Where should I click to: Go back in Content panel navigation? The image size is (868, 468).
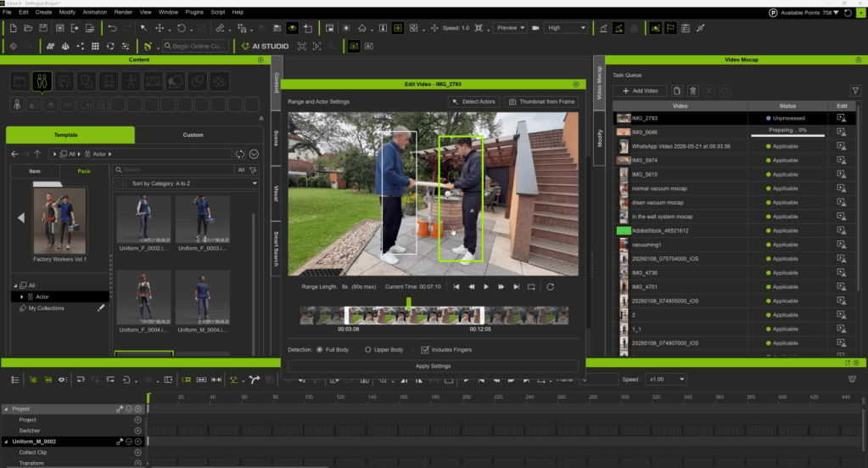(x=15, y=154)
